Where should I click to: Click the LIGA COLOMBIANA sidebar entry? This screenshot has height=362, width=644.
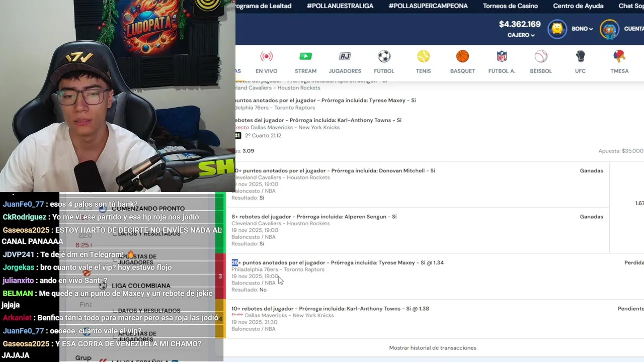[x=141, y=286]
